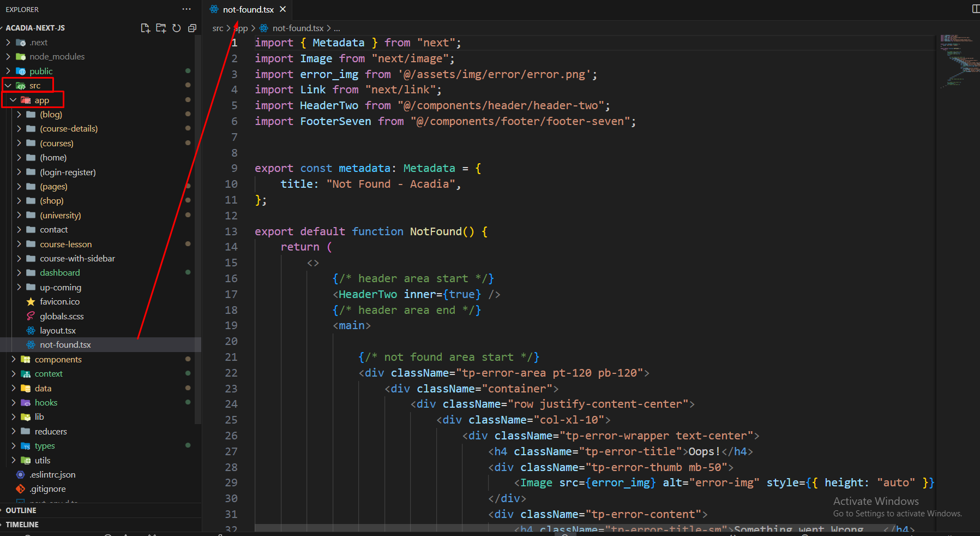The height and width of the screenshot is (536, 980).
Task: Select the not-found.tsx tab
Action: point(248,9)
